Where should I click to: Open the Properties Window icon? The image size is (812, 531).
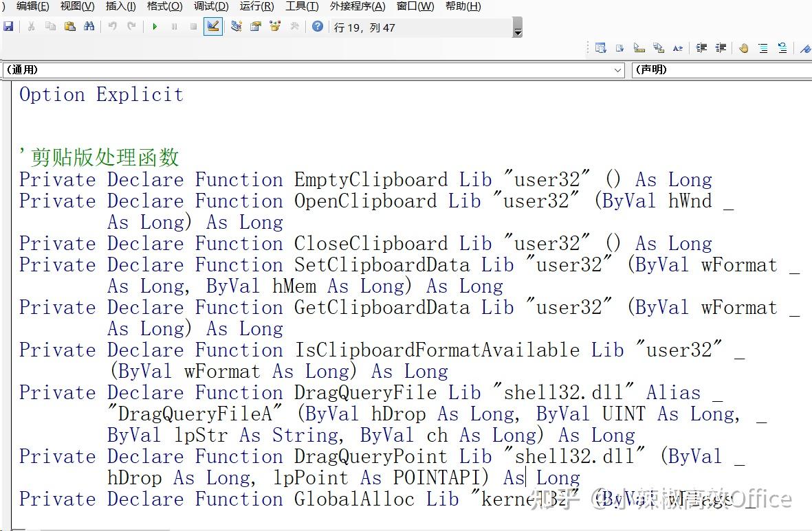coord(254,27)
